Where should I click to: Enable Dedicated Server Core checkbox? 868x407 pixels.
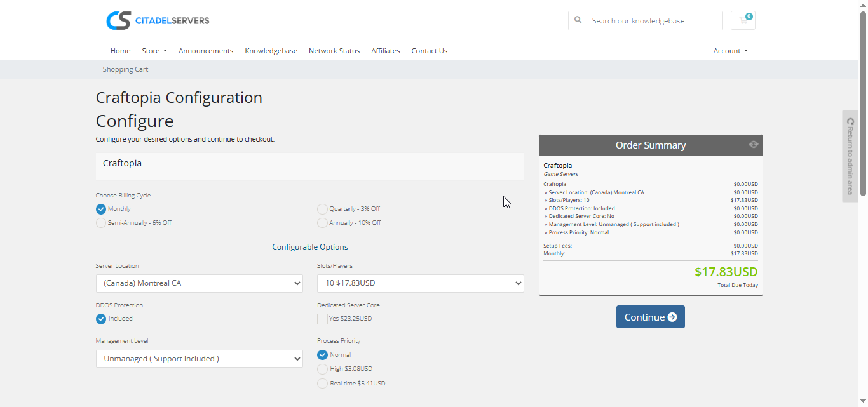coord(323,319)
